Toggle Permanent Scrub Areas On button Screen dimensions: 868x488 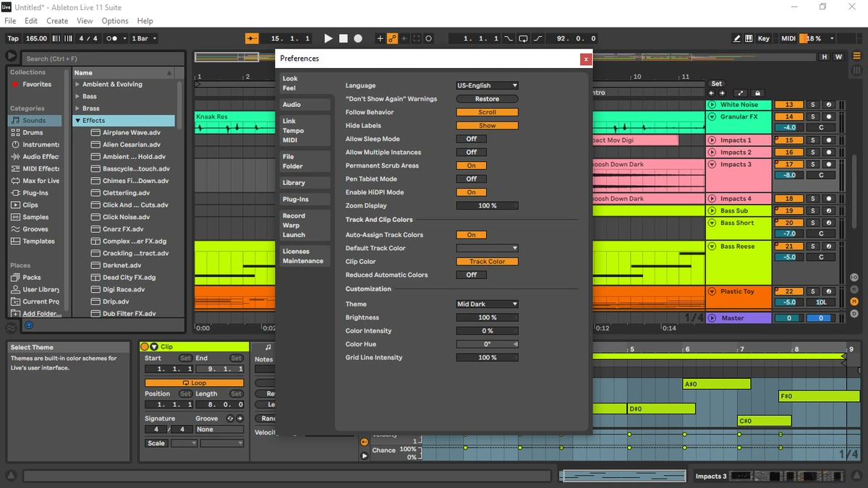[x=472, y=166]
